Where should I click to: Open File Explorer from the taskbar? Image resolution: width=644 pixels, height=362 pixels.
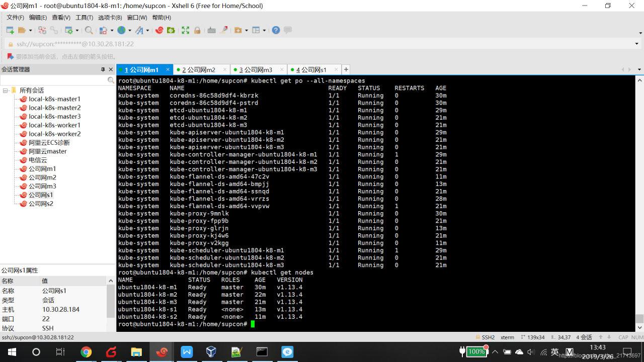click(x=136, y=352)
